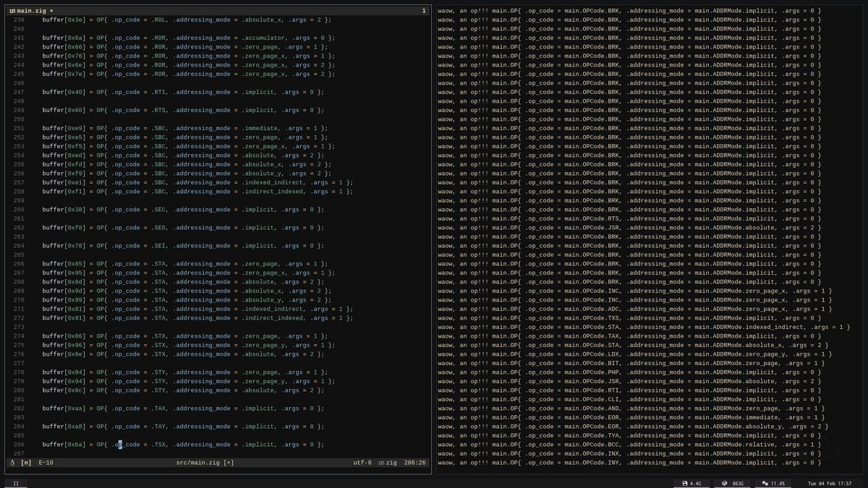Click buffer[0xed] .SBC absolute line
Viewport: 868px width, 488px height.
(183, 155)
